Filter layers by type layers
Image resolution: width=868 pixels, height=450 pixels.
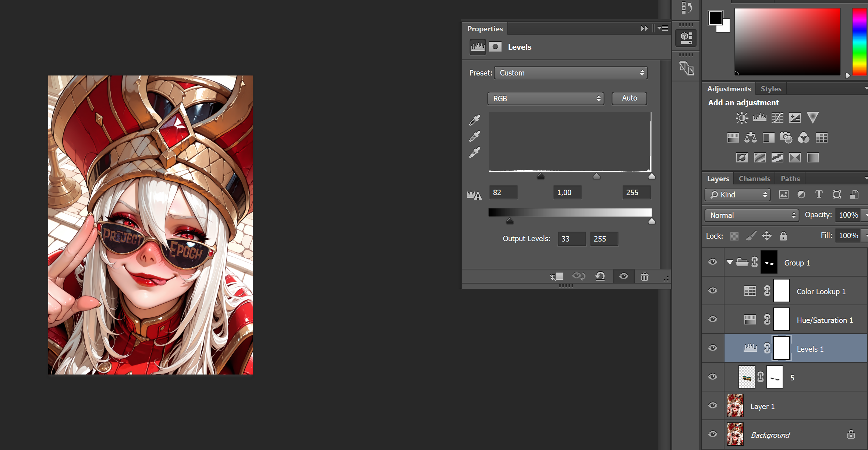(x=819, y=194)
